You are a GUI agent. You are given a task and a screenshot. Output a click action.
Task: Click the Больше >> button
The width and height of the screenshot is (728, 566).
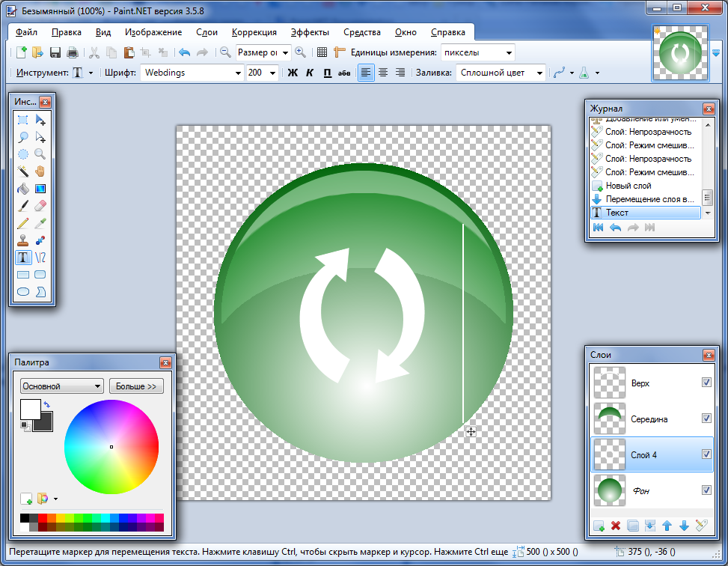(x=136, y=386)
